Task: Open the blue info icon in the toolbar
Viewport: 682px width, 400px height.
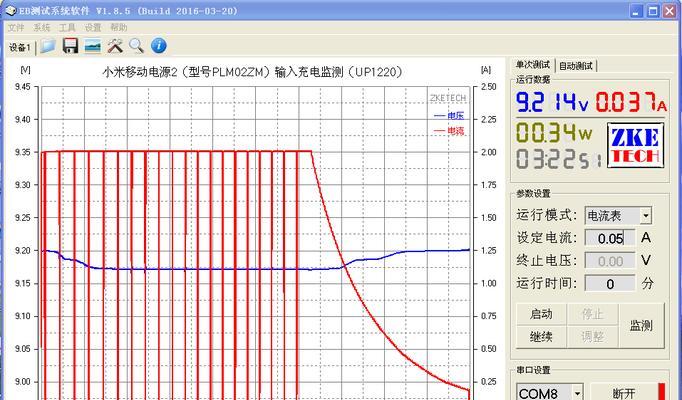Action: (159, 46)
